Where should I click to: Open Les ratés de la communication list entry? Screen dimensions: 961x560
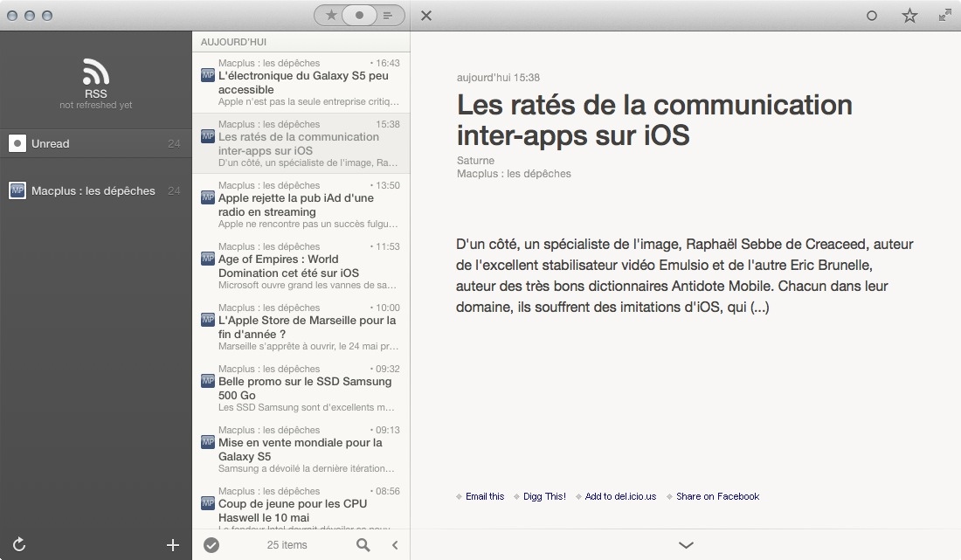coord(301,144)
